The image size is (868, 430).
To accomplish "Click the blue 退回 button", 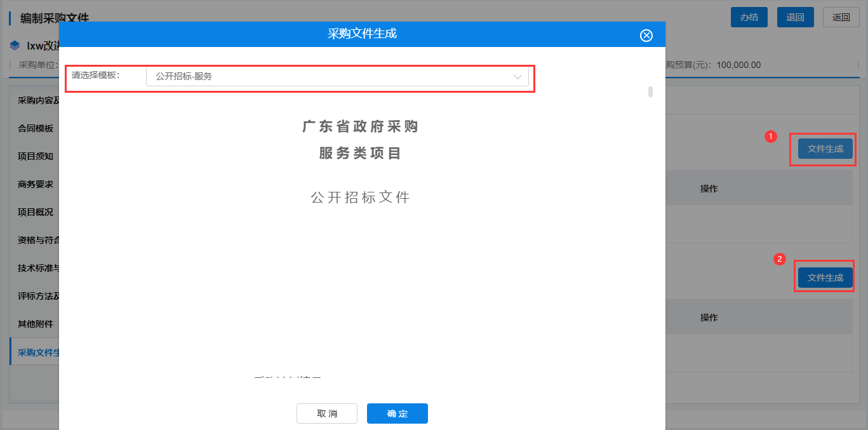I will 796,17.
